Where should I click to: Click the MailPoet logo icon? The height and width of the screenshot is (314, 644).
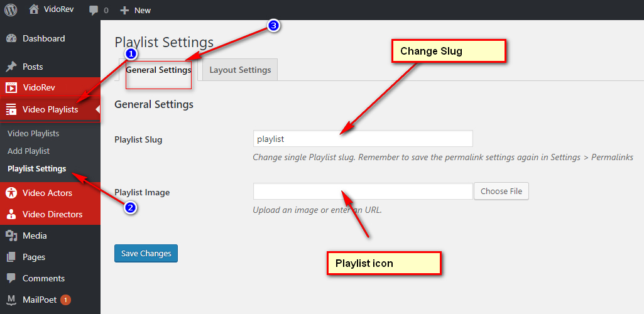click(11, 300)
